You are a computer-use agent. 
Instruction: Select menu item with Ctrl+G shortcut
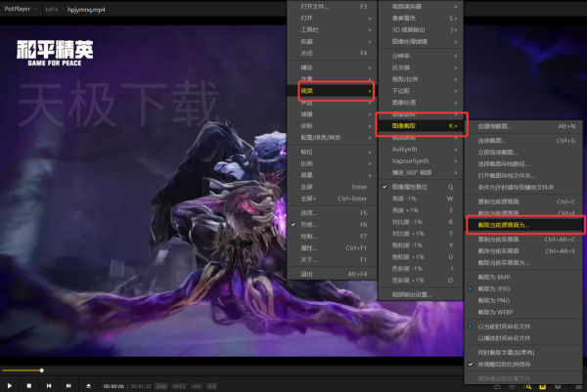(x=523, y=140)
